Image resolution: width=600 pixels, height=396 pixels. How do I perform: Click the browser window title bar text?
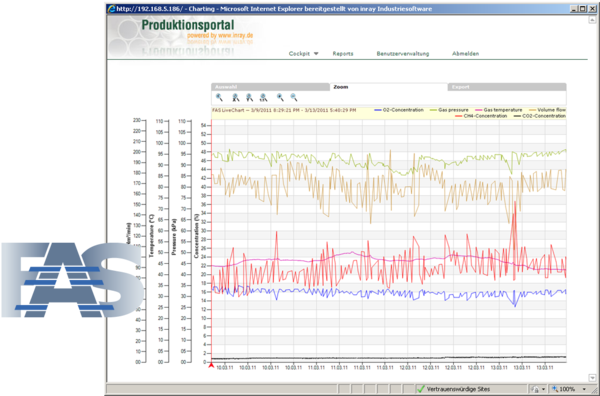click(x=274, y=9)
